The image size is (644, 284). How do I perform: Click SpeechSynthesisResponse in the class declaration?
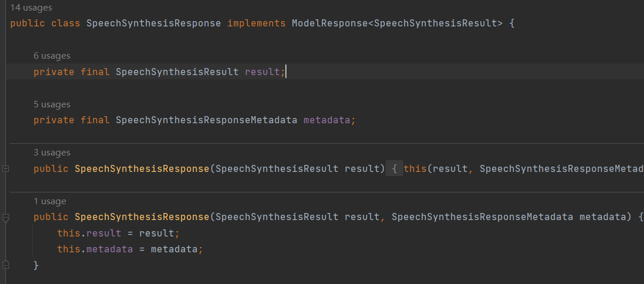point(154,23)
